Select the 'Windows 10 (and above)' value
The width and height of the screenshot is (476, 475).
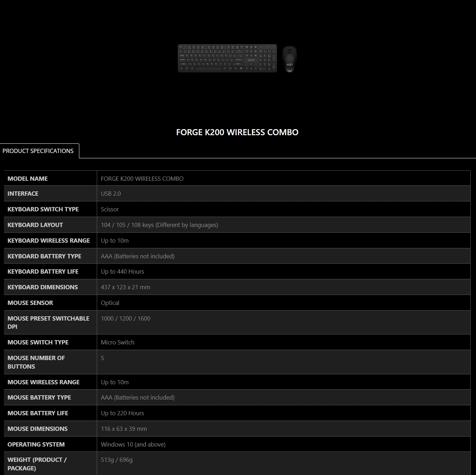click(133, 444)
